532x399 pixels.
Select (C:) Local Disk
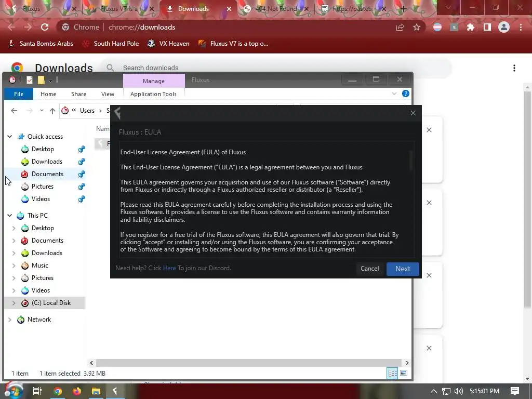point(51,303)
